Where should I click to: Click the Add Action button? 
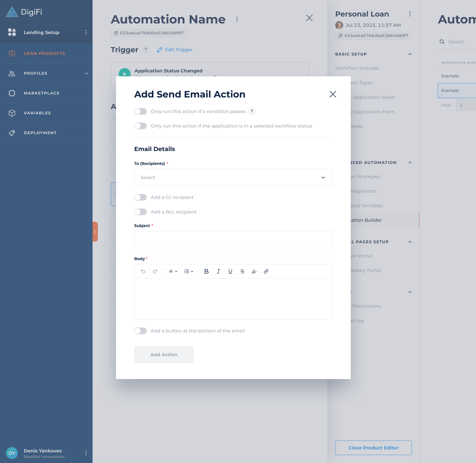coord(164,355)
